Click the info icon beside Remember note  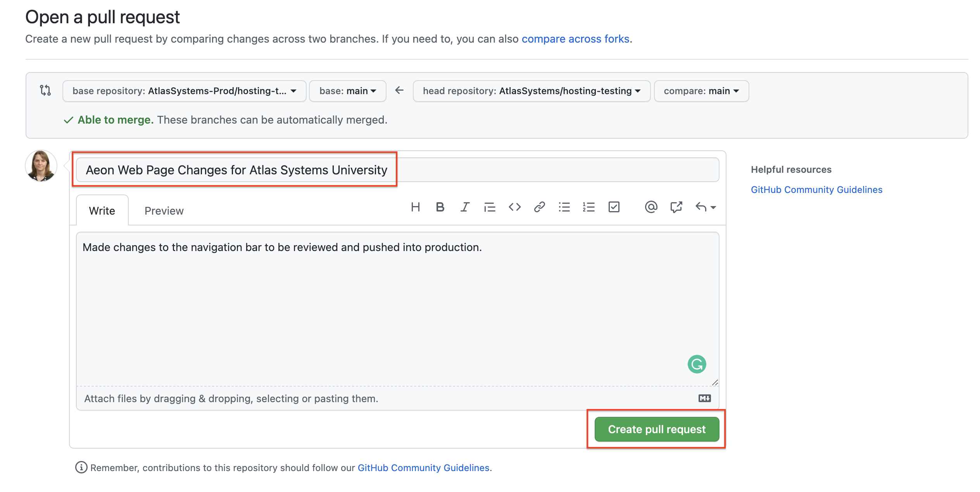pos(81,468)
